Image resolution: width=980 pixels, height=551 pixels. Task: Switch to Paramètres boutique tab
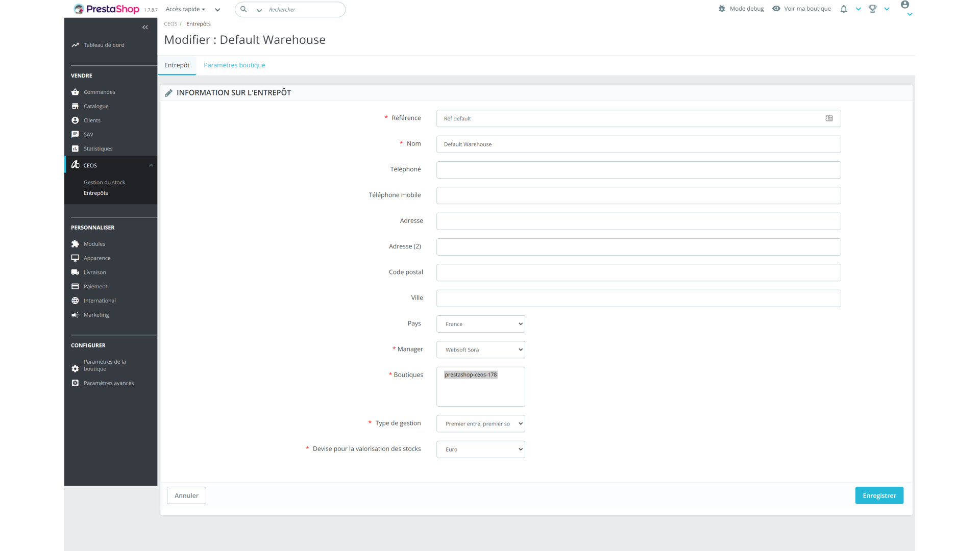tap(234, 65)
